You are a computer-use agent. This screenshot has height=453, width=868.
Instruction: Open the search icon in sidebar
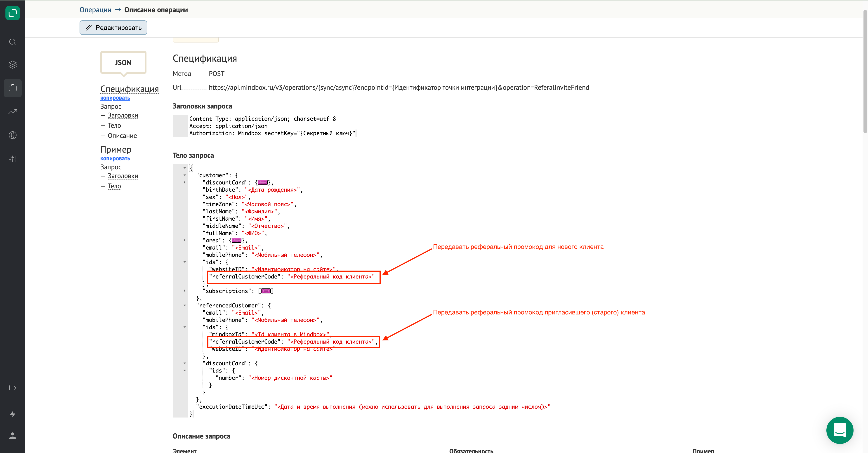(12, 42)
